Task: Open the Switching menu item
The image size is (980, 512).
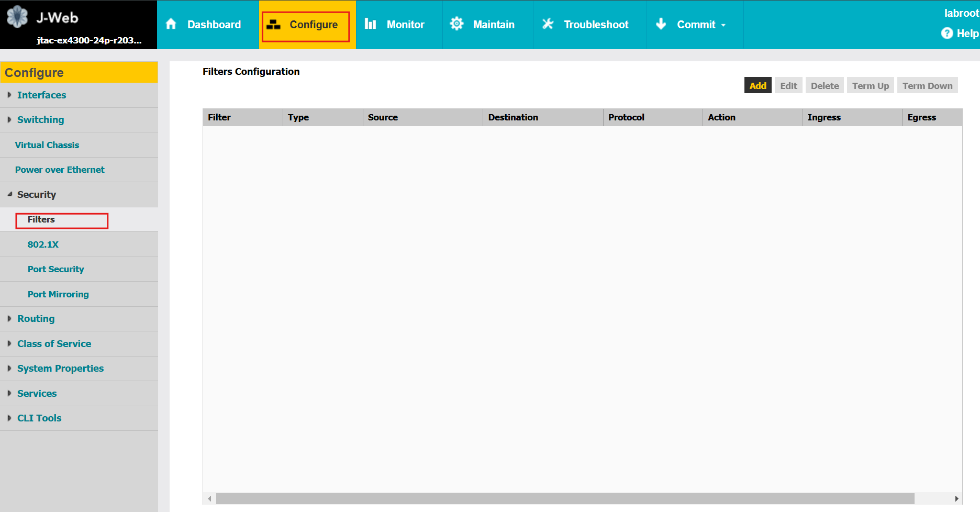Action: pyautogui.click(x=40, y=119)
